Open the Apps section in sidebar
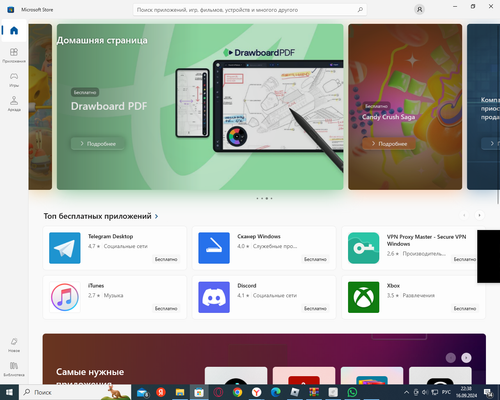The height and width of the screenshot is (400, 500). (14, 55)
